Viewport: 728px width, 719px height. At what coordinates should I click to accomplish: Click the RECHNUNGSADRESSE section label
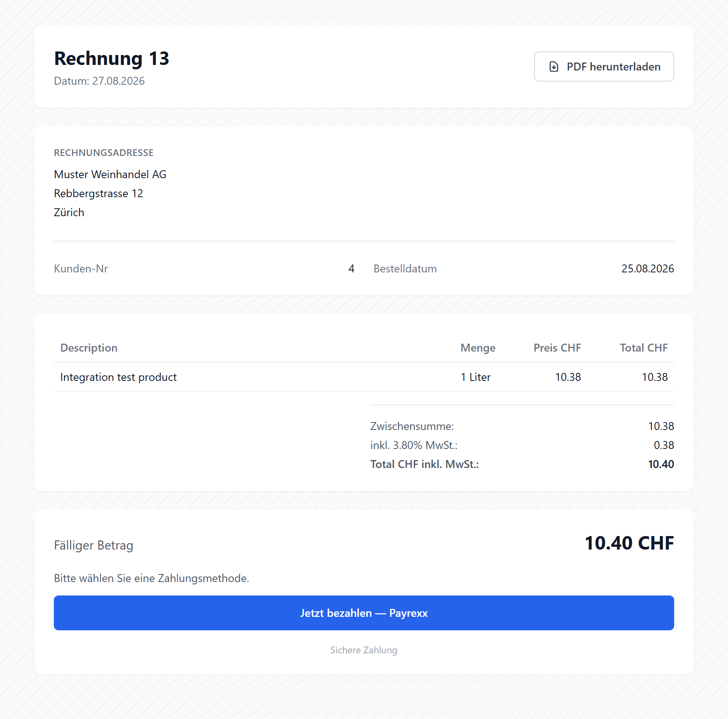click(x=104, y=152)
